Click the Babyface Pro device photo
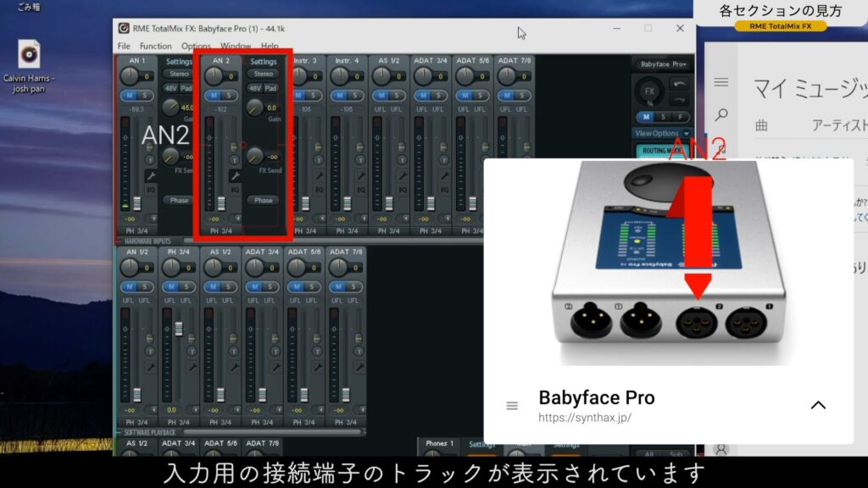Viewport: 868px width, 488px height. point(669,263)
